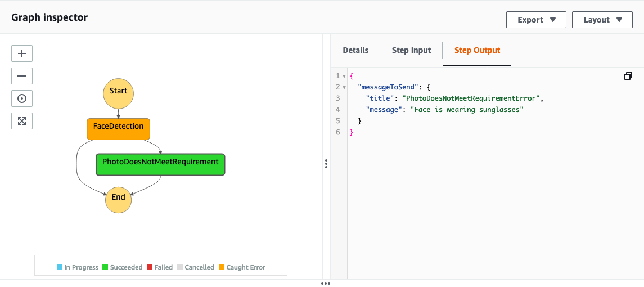Switch to the Details tab
Image resolution: width=644 pixels, height=287 pixels.
(355, 50)
